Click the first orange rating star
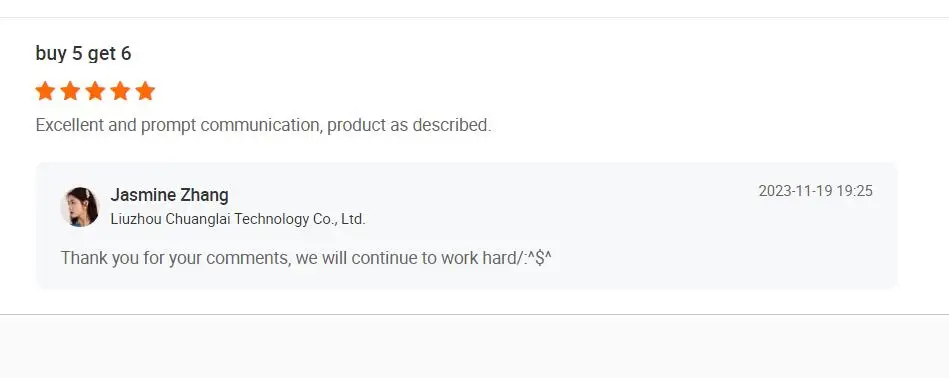 pyautogui.click(x=45, y=91)
